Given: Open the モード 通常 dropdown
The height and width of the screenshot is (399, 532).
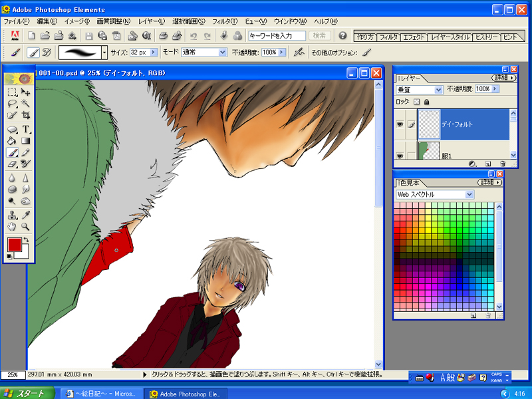Looking at the screenshot, I should click(x=223, y=53).
